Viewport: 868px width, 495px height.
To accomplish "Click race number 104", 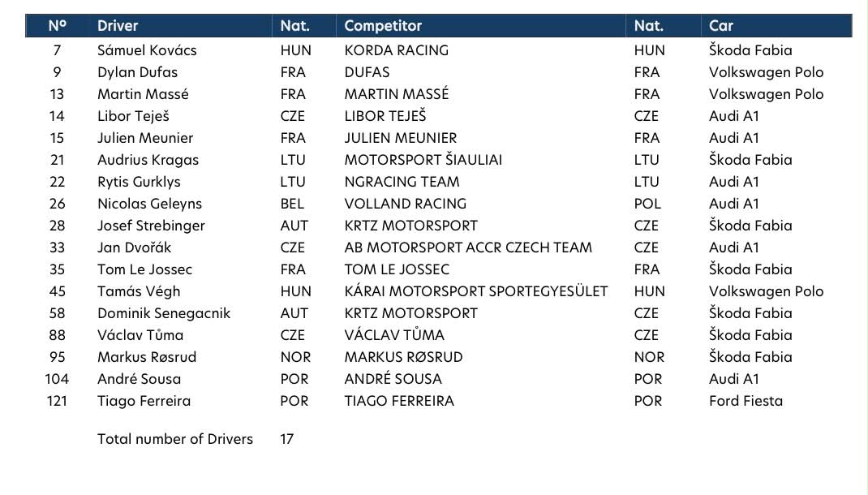I will [57, 379].
